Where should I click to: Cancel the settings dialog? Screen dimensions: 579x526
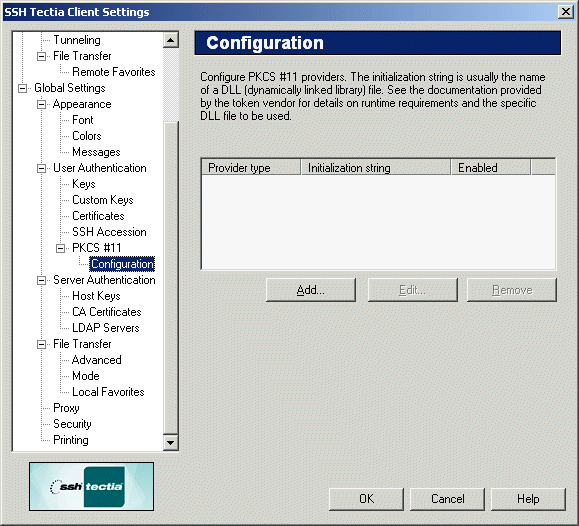[448, 499]
